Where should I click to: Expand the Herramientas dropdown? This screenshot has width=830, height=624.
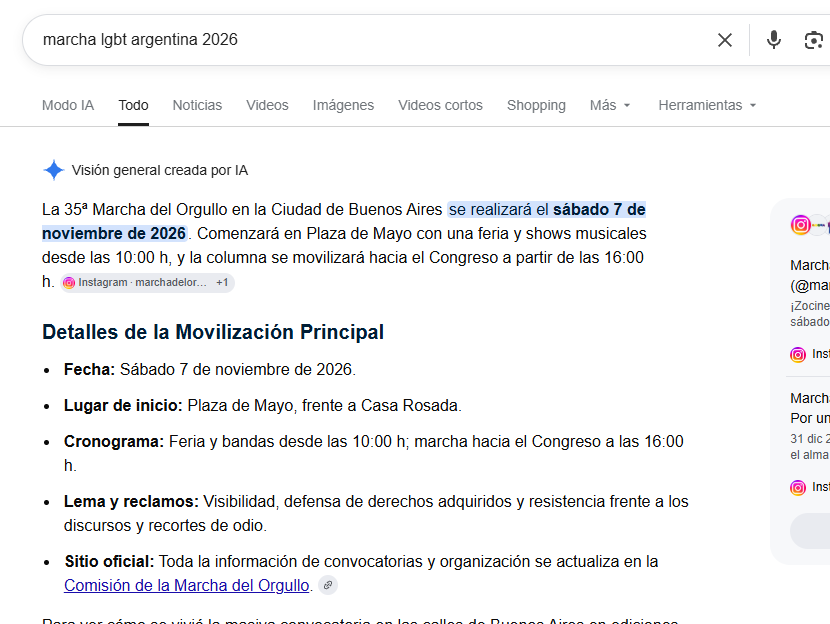tap(707, 105)
